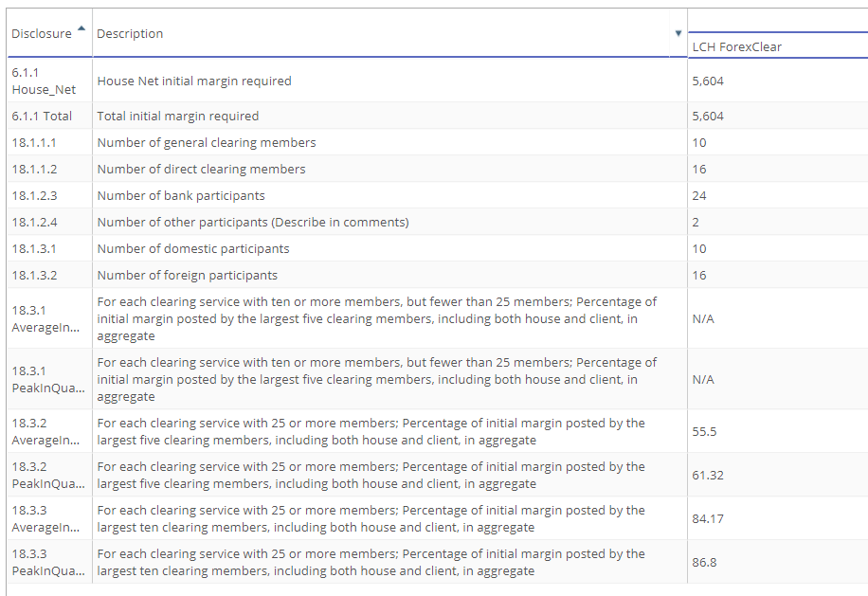Click Number of general clearing members row
This screenshot has height=596, width=868.
[438, 142]
